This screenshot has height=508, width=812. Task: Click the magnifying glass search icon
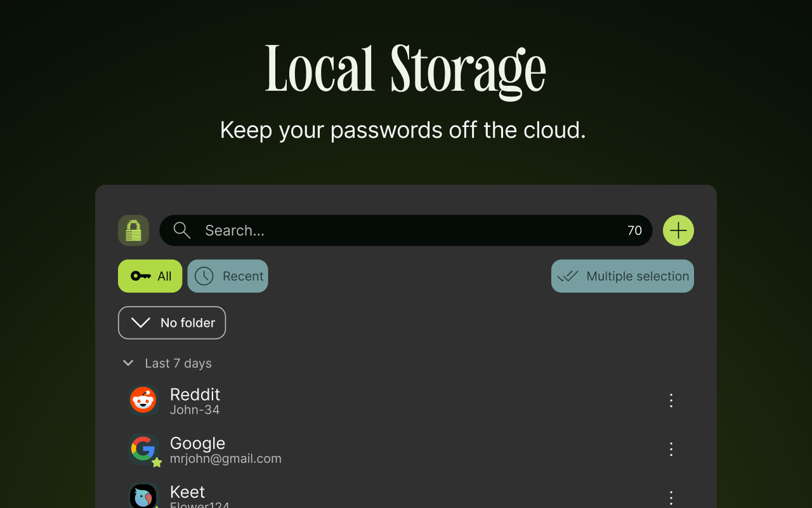pos(181,231)
